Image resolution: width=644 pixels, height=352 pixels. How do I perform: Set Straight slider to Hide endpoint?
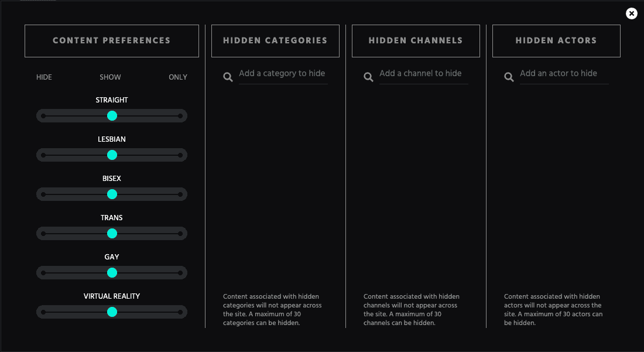coord(43,116)
